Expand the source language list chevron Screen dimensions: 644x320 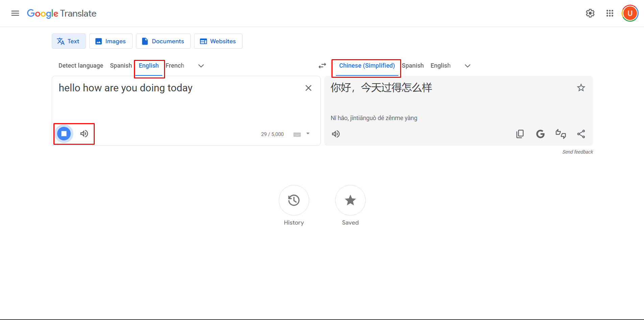tap(201, 66)
